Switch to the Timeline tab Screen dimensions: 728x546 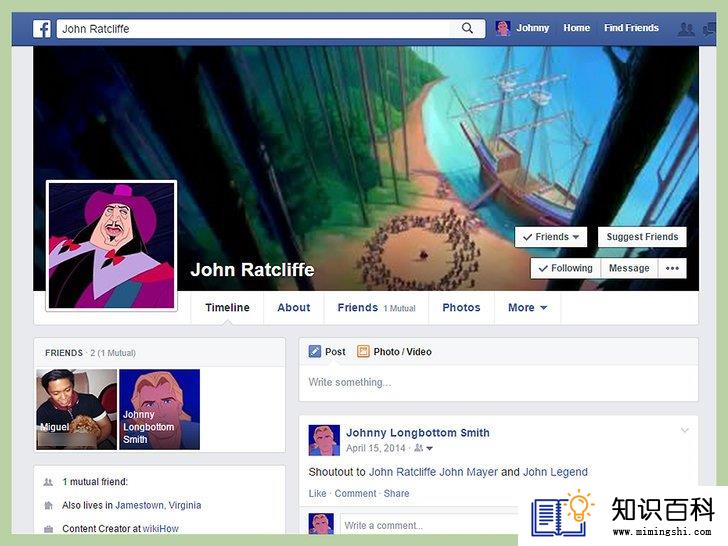coord(228,307)
